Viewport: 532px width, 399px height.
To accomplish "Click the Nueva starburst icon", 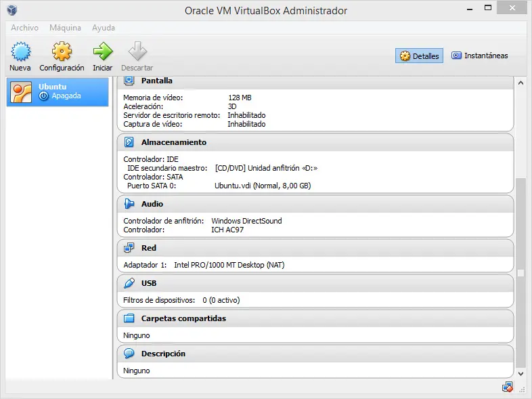I will click(x=21, y=51).
